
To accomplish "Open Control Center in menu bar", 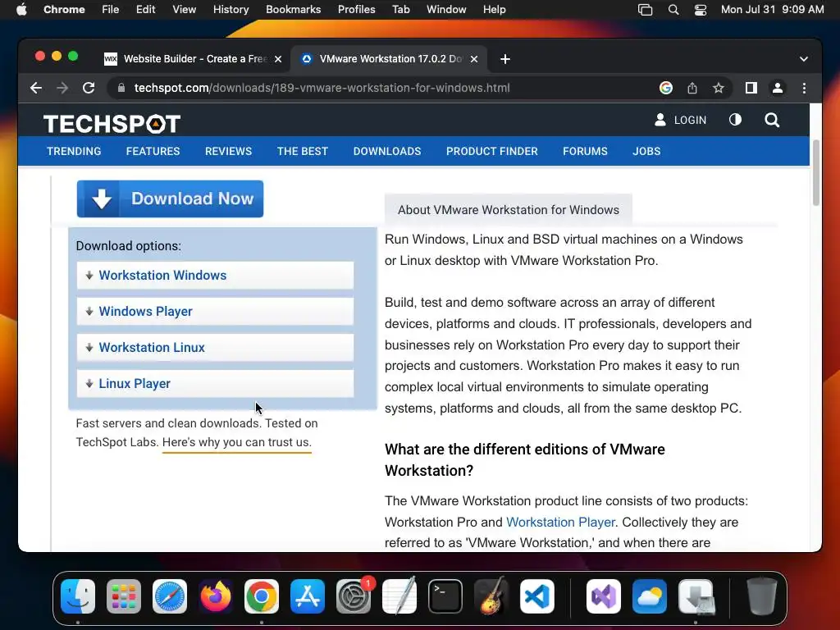I will pos(701,10).
